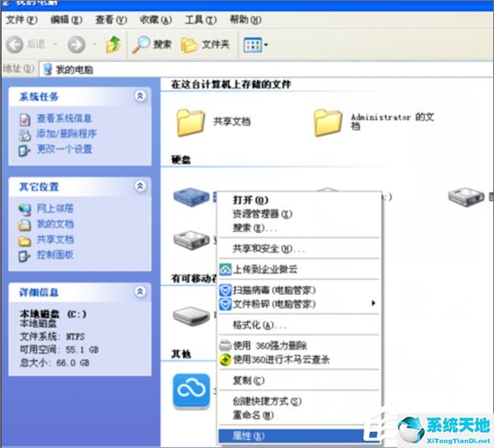Choose 使用 360强力删除 entry
494x448 pixels.
[x=299, y=346]
